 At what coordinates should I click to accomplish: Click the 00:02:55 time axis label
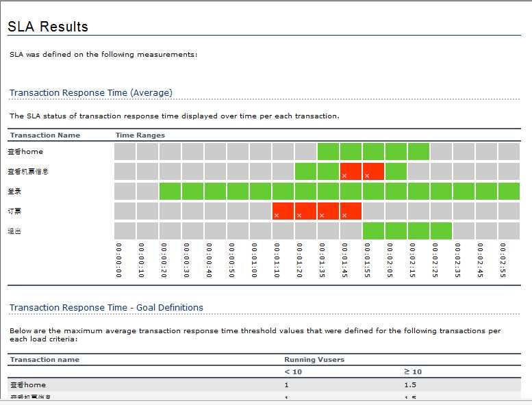pyautogui.click(x=503, y=260)
